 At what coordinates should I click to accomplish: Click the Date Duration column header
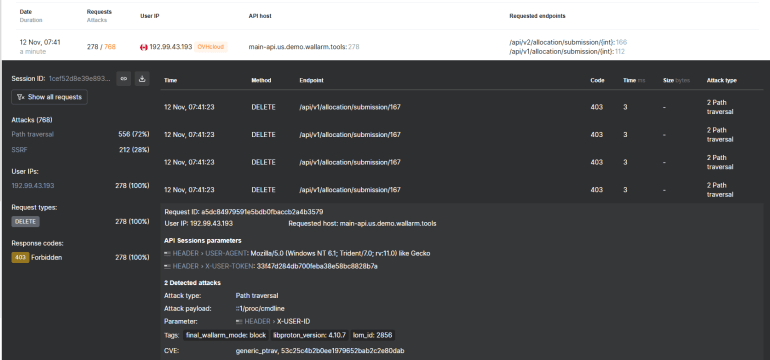coord(31,16)
